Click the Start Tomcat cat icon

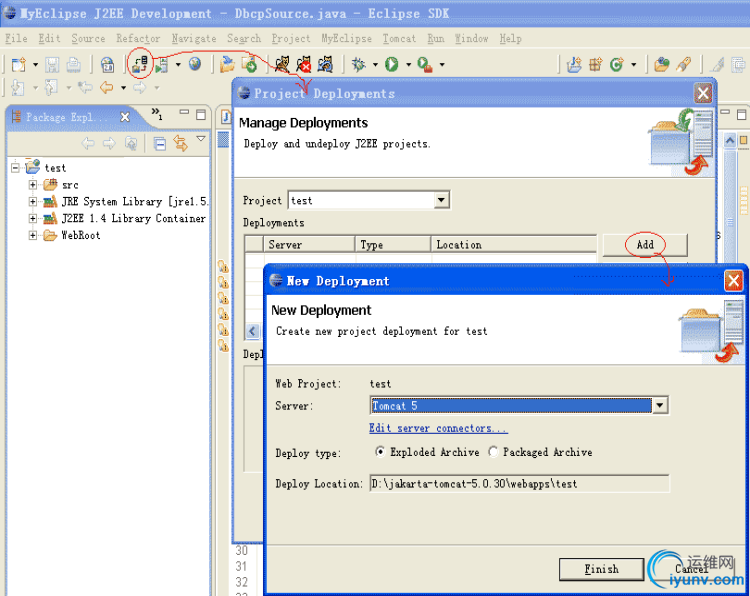pyautogui.click(x=282, y=64)
